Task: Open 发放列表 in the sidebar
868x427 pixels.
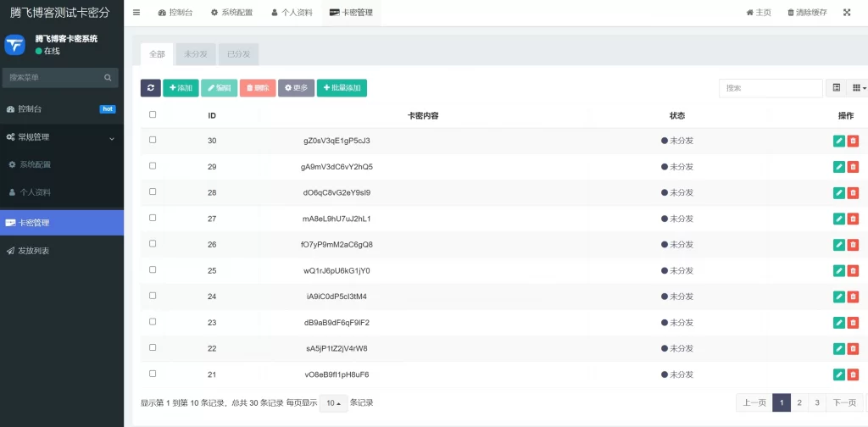Action: pyautogui.click(x=62, y=251)
